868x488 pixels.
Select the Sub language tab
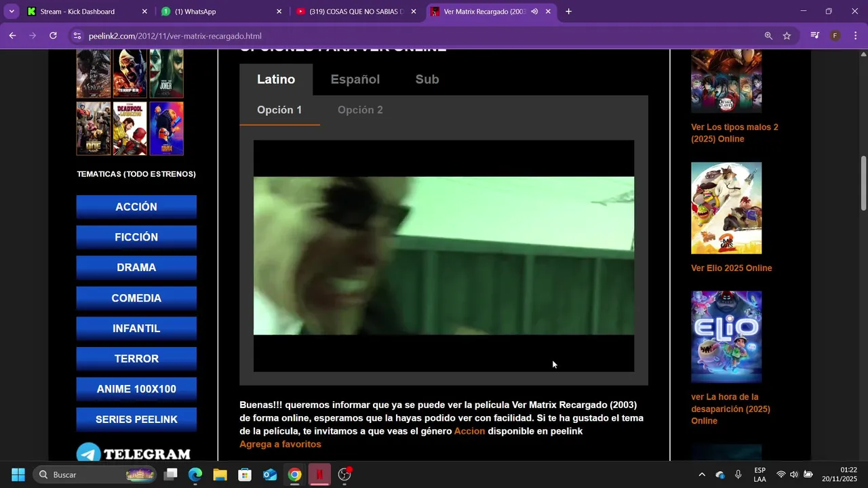click(427, 79)
